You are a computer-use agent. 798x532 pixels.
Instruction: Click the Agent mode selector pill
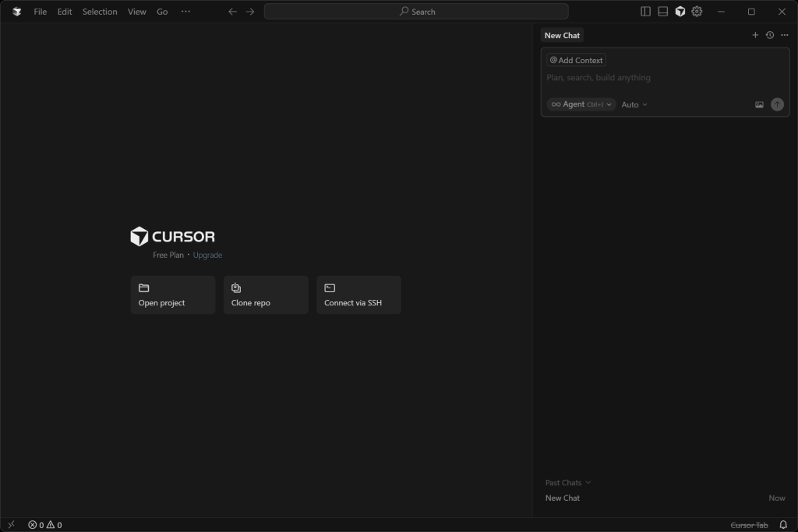point(577,104)
